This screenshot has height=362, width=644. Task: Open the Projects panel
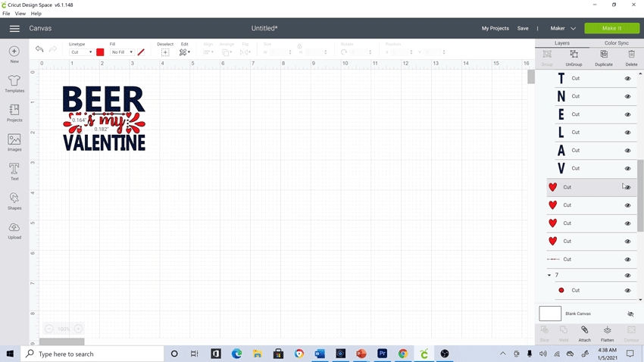click(x=14, y=113)
